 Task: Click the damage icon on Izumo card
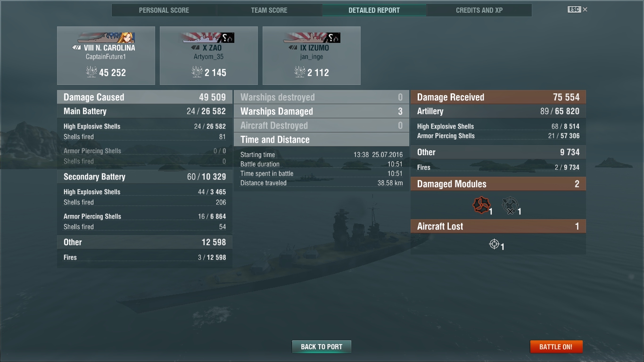coord(300,72)
